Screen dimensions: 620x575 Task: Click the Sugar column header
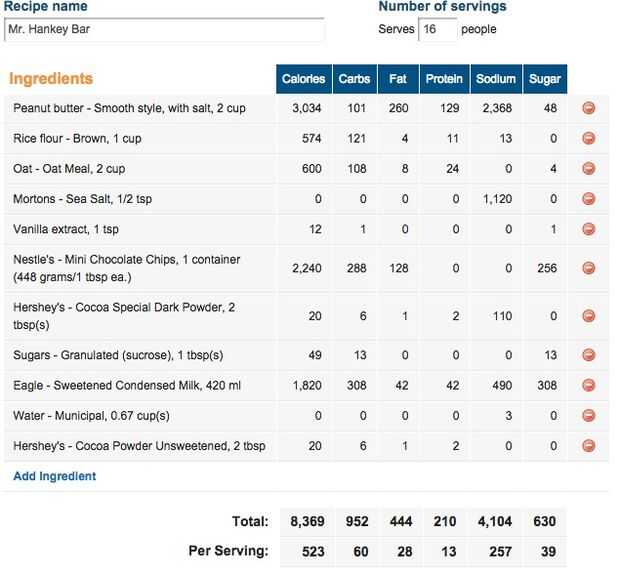[x=546, y=79]
